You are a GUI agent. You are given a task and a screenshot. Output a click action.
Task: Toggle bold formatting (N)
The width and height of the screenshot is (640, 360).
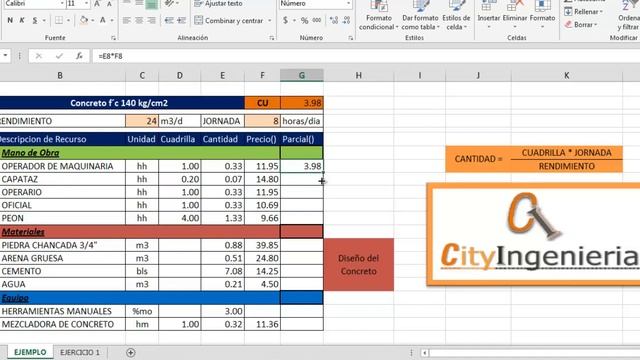[x=10, y=20]
